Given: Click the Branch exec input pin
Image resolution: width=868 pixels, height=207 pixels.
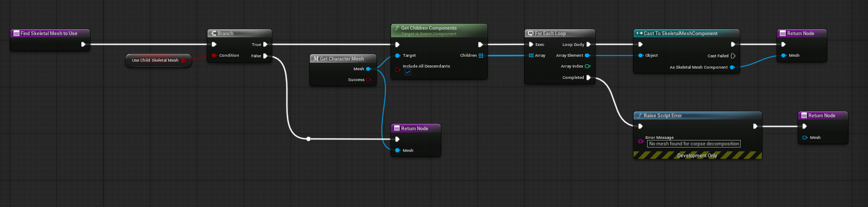Looking at the screenshot, I should pos(214,44).
